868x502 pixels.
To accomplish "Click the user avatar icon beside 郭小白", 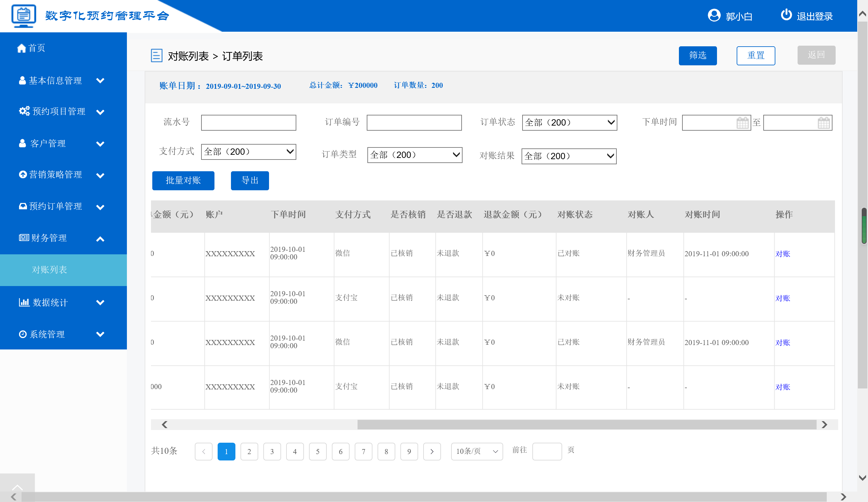I will [714, 16].
